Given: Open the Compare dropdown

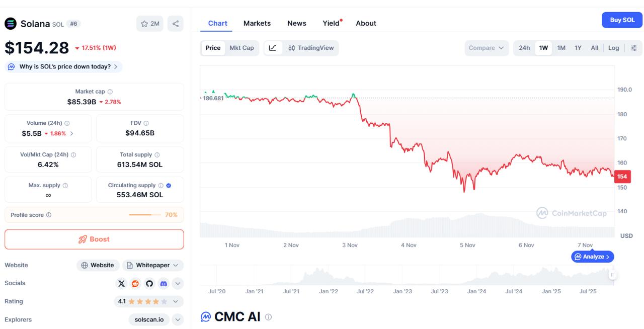Looking at the screenshot, I should click(486, 48).
